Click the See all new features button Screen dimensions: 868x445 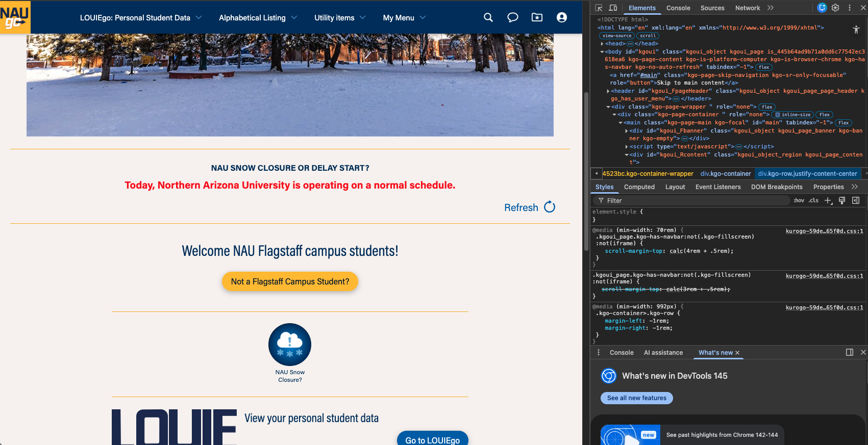click(636, 398)
